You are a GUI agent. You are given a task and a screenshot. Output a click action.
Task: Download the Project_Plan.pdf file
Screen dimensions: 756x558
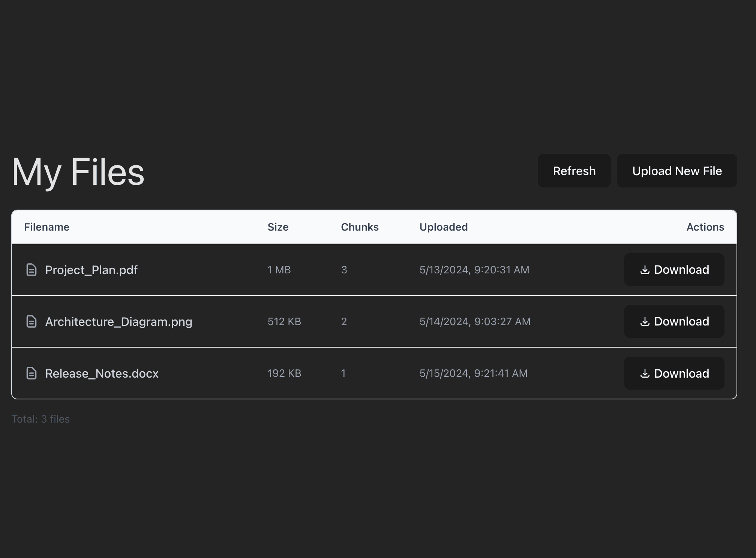pos(674,270)
